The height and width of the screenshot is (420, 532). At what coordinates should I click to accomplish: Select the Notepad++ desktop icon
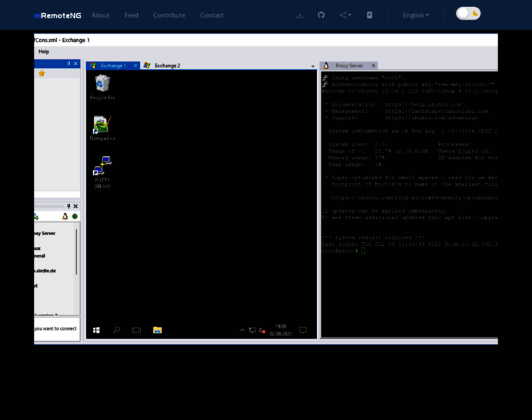pos(102,128)
